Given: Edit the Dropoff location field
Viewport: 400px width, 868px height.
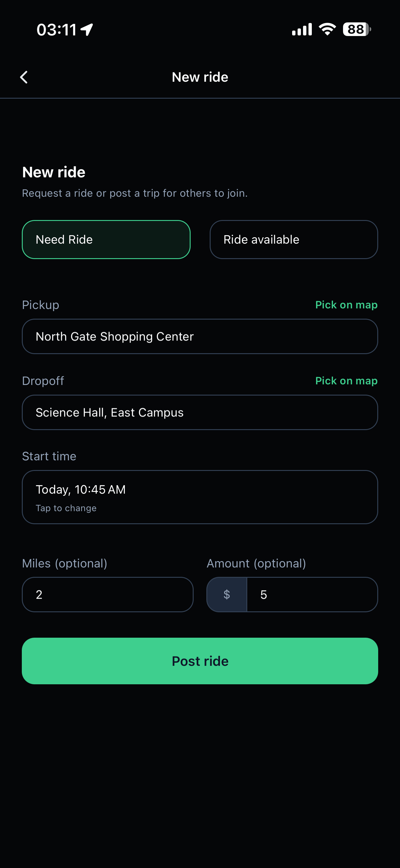Looking at the screenshot, I should pos(200,413).
